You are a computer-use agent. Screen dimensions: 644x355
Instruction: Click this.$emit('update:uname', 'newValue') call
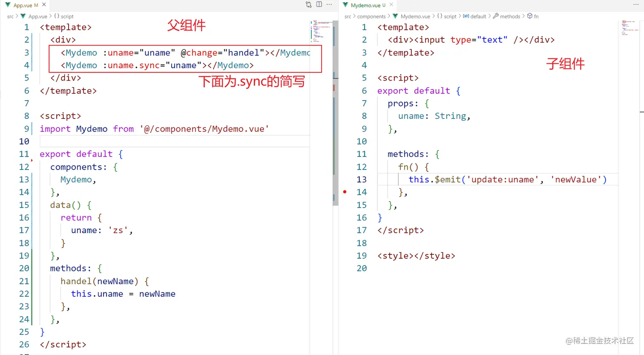point(508,179)
